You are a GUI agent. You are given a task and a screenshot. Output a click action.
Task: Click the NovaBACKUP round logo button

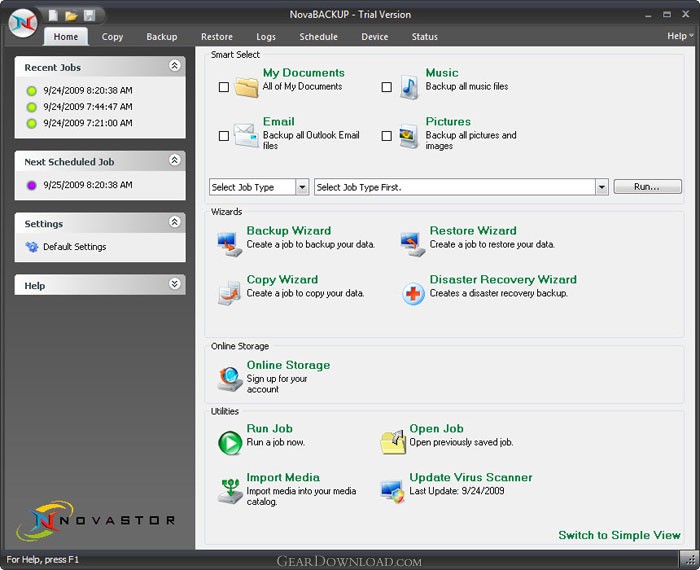23,22
